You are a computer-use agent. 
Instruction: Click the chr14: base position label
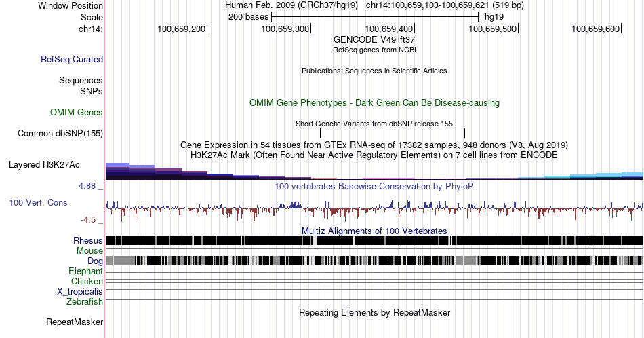91,29
